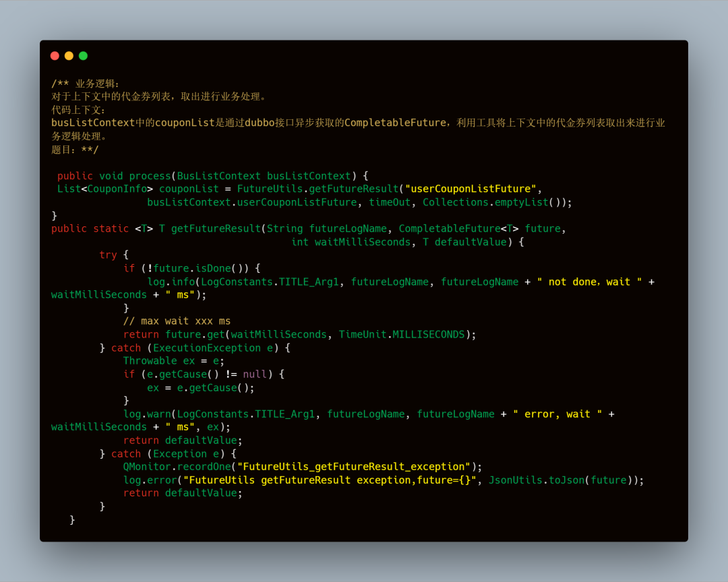Click the 'timeOut' argument

[390, 202]
